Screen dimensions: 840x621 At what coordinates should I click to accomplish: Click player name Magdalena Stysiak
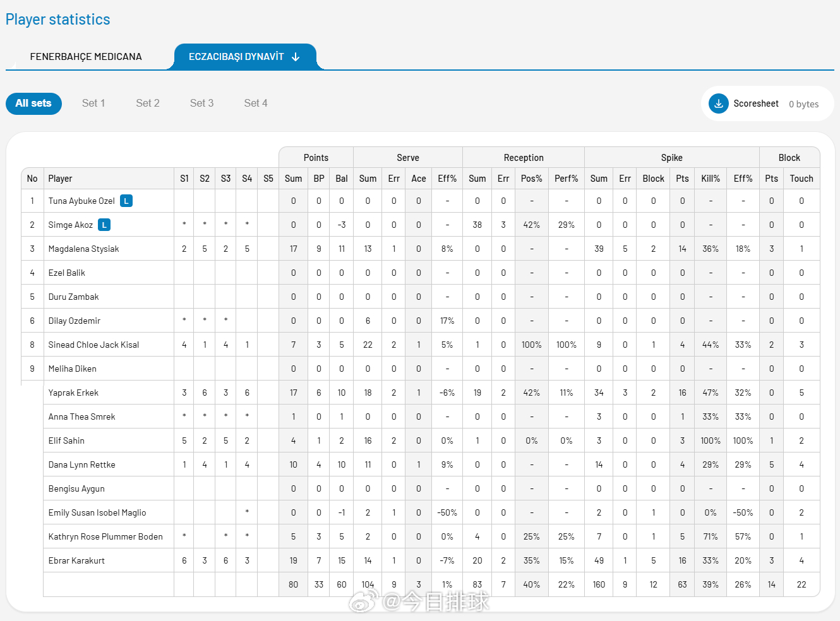83,249
